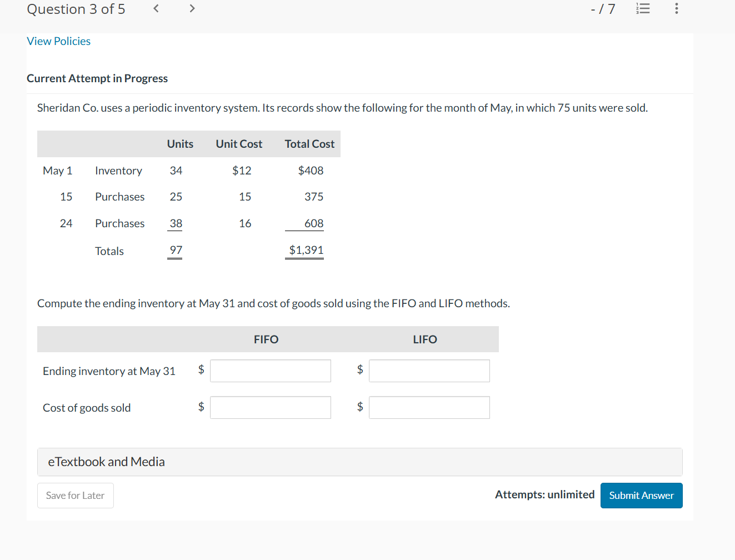The width and height of the screenshot is (735, 560).
Task: Go to the next question arrow
Action: coord(192,8)
